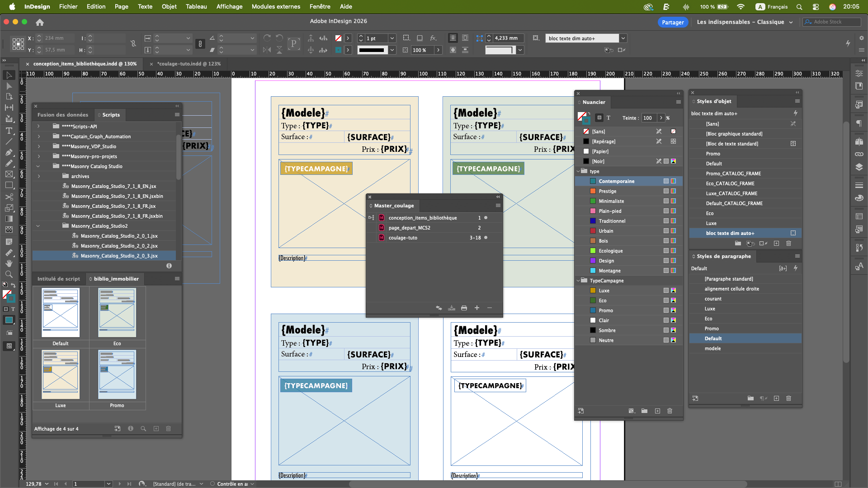Click the new swatch icon in Nuancier panel
This screenshot has width=868, height=488.
[657, 411]
